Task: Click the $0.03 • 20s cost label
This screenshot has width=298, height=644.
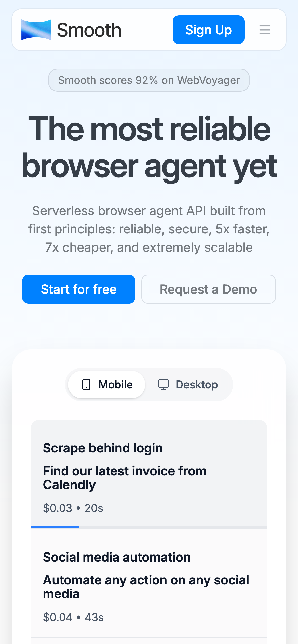Action: click(73, 508)
